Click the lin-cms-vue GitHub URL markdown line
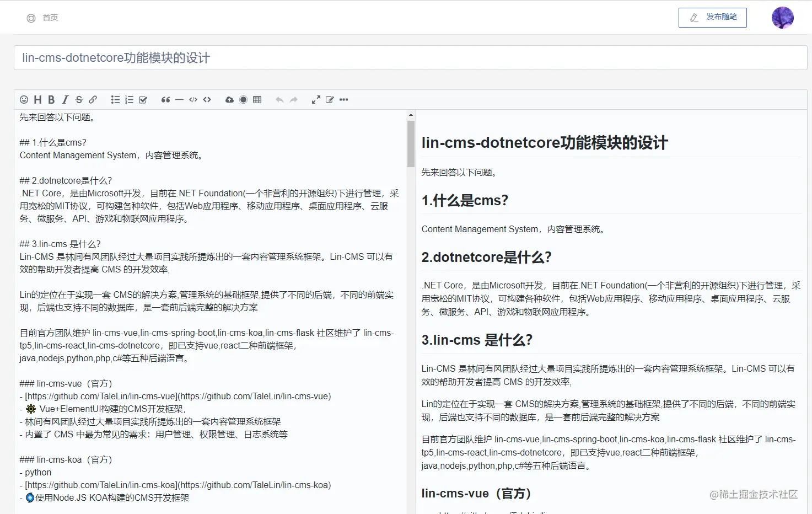The width and height of the screenshot is (812, 514). click(175, 397)
